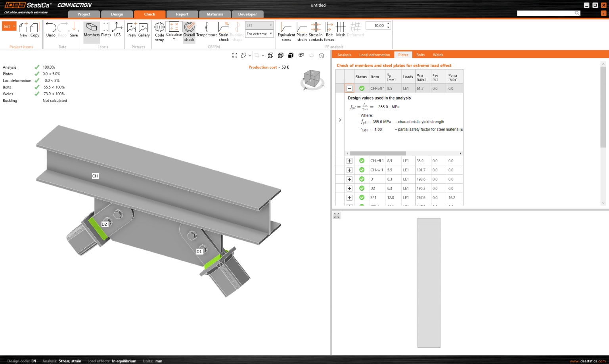Adjust the deformation scale value 10.00
The height and width of the screenshot is (364, 609).
coord(377,25)
